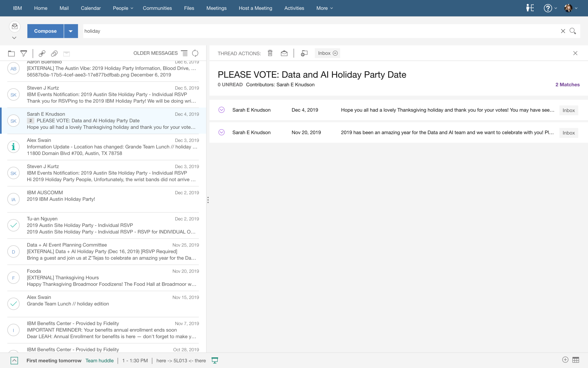Open Grande Team Lunch // holiday edition email
The width and height of the screenshot is (588, 368).
tap(103, 304)
